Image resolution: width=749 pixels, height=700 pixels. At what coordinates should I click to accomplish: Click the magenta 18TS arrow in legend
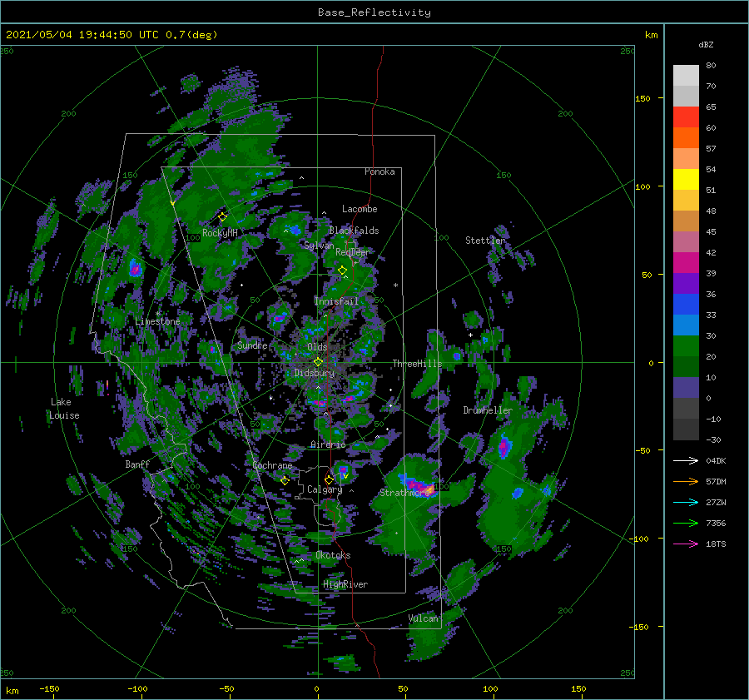click(x=686, y=544)
